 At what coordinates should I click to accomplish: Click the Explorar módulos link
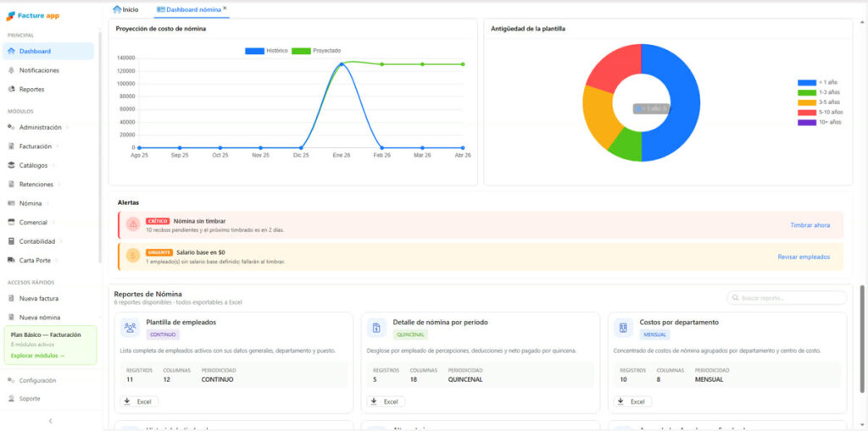pyautogui.click(x=37, y=356)
